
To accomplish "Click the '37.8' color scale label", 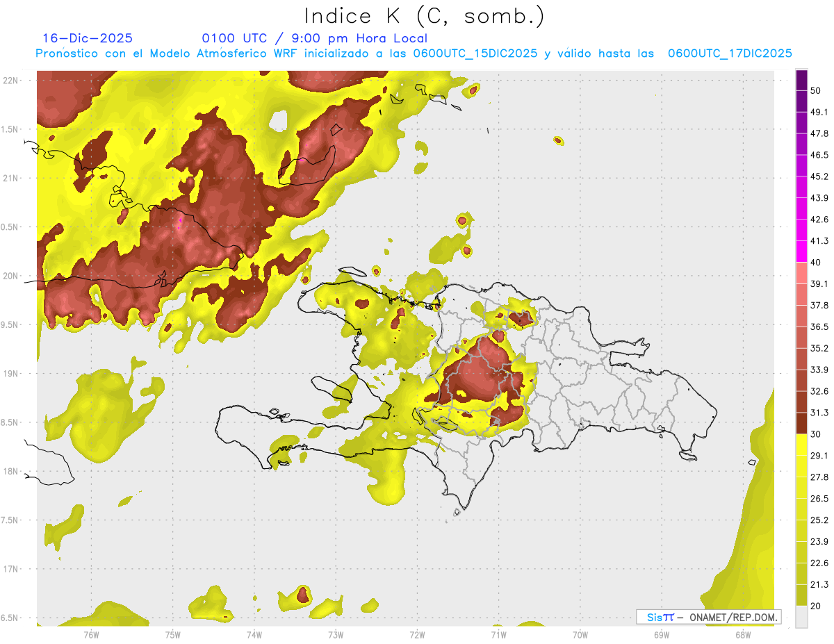I will coord(819,306).
